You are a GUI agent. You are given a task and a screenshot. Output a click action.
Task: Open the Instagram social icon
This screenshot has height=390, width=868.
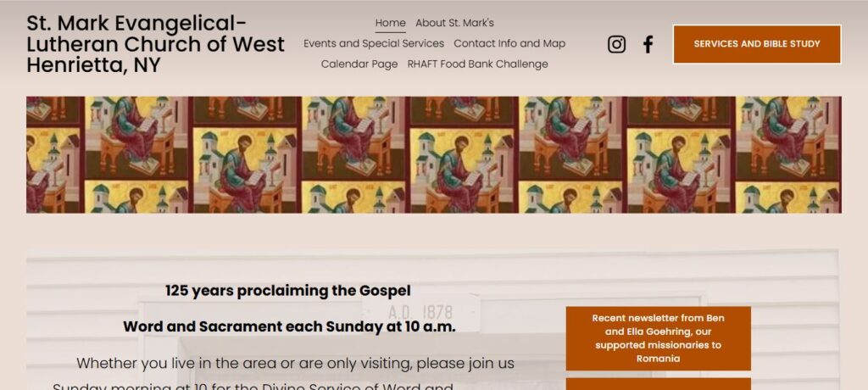pyautogui.click(x=616, y=44)
